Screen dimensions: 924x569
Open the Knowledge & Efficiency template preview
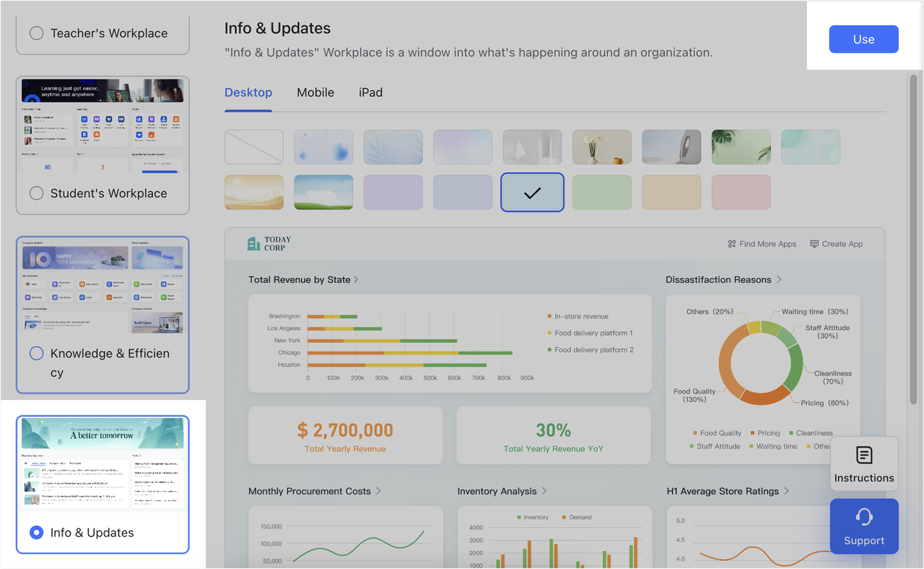point(103,287)
